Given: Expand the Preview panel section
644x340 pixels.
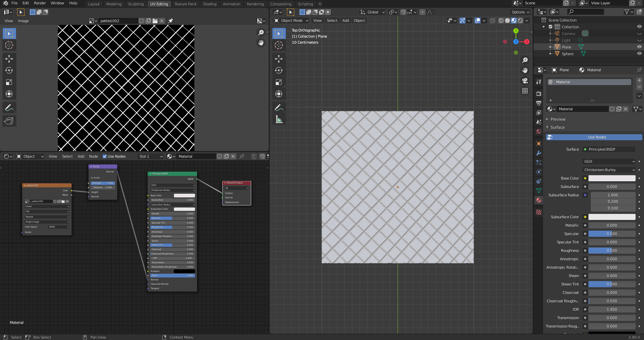Looking at the screenshot, I should (x=558, y=119).
